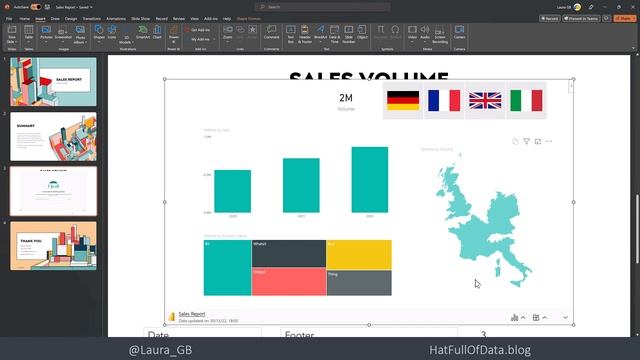Filter by the Italian flag
This screenshot has height=360, width=640.
[526, 100]
